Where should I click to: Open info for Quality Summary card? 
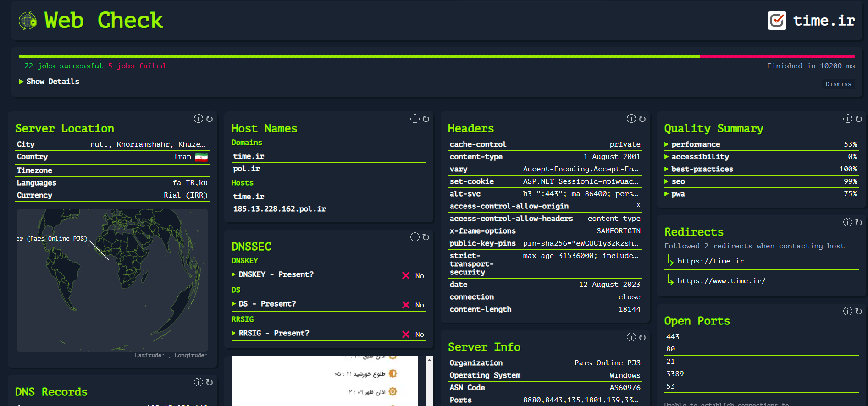pos(848,119)
